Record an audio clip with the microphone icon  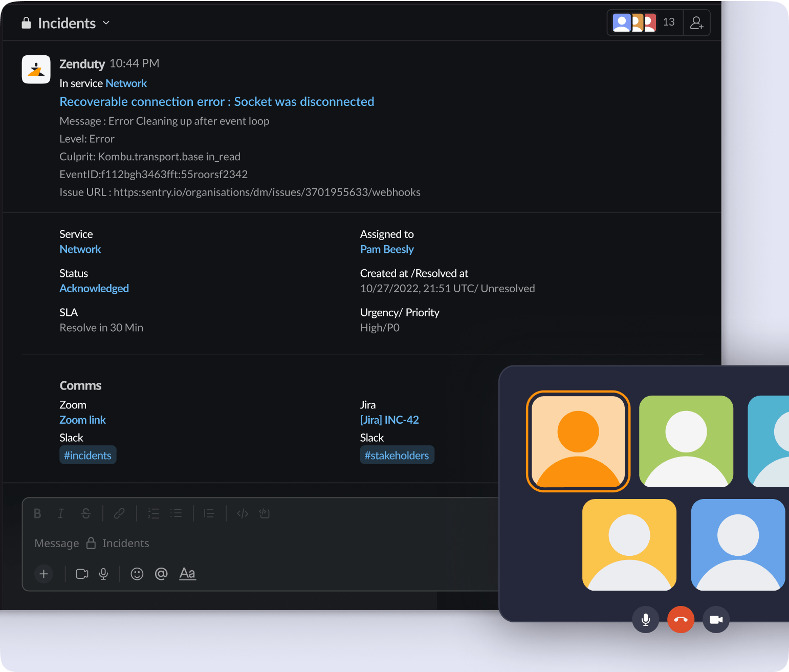click(x=103, y=574)
